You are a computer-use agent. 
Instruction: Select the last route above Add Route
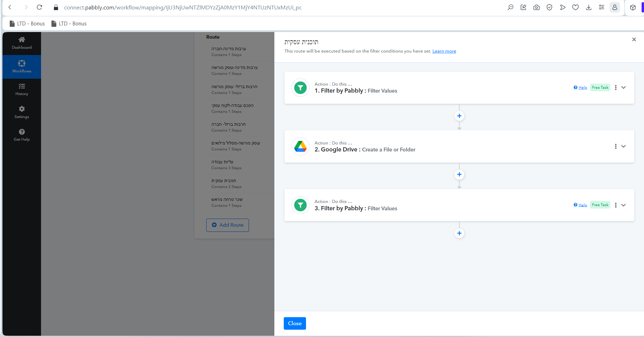240,202
